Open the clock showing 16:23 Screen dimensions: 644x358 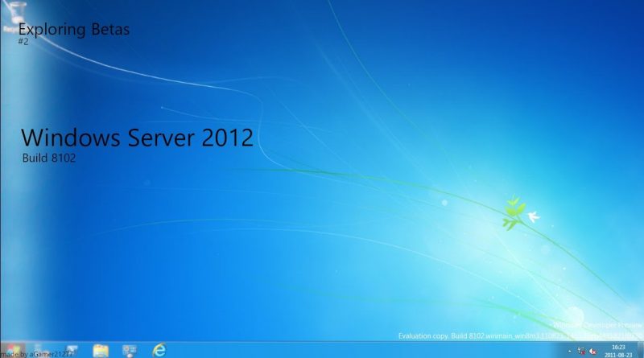pyautogui.click(x=618, y=351)
